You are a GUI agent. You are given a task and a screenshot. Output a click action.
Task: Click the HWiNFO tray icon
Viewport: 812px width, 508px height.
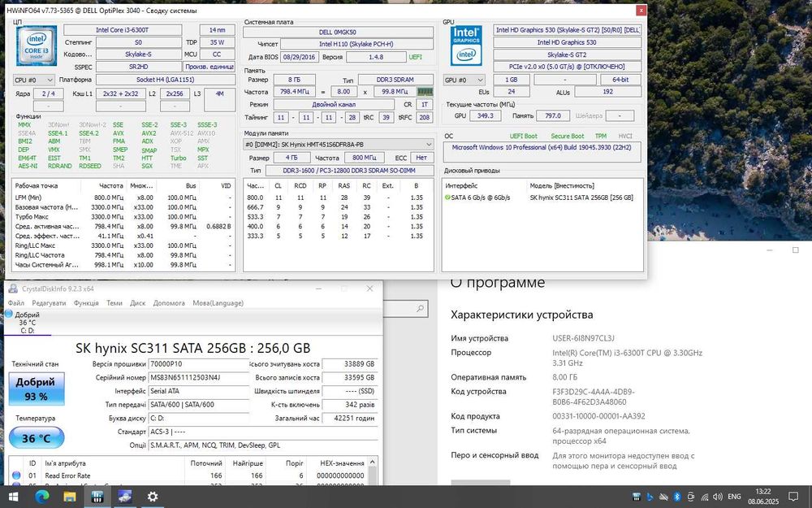(637, 497)
